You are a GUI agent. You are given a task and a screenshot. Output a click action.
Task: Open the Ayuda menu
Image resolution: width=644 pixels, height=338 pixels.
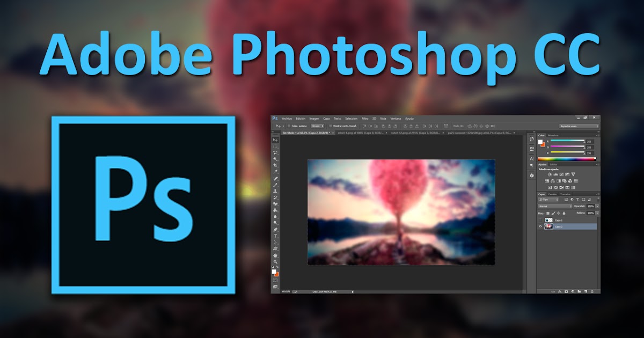409,119
